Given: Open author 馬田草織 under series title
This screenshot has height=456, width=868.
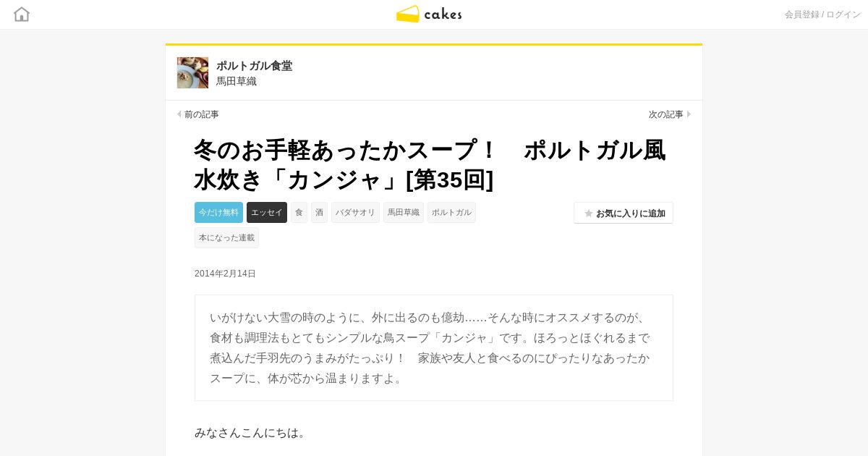Looking at the screenshot, I should click(237, 81).
